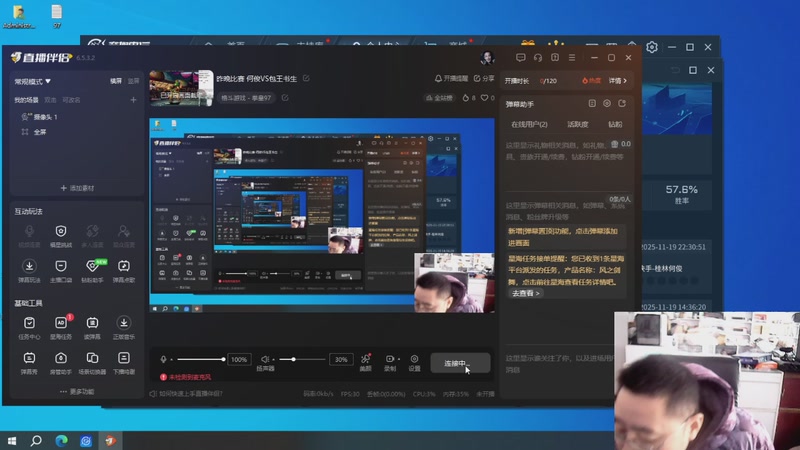Open the 读弹幕 icon

(x=92, y=322)
